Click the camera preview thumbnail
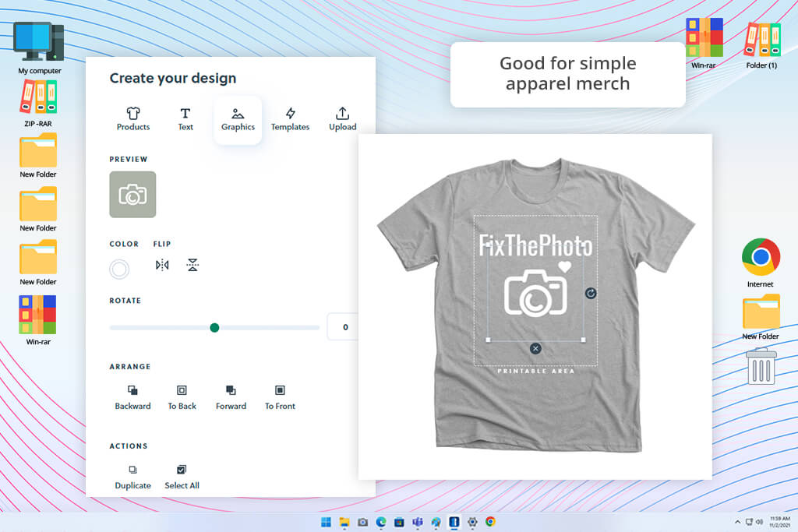This screenshot has height=532, width=798. click(x=132, y=194)
